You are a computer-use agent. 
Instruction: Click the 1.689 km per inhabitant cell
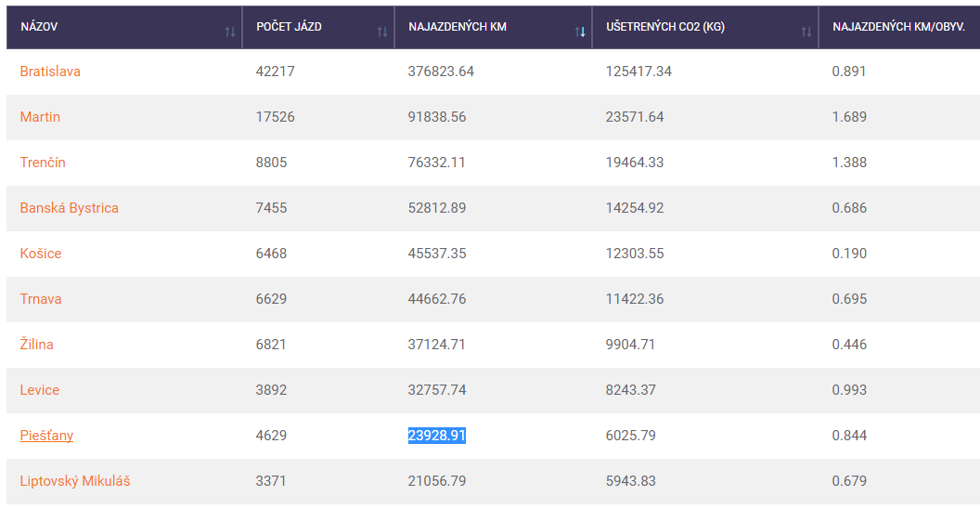[849, 117]
